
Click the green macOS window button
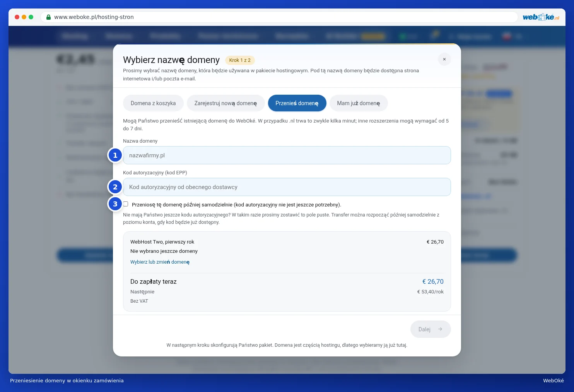tap(31, 17)
